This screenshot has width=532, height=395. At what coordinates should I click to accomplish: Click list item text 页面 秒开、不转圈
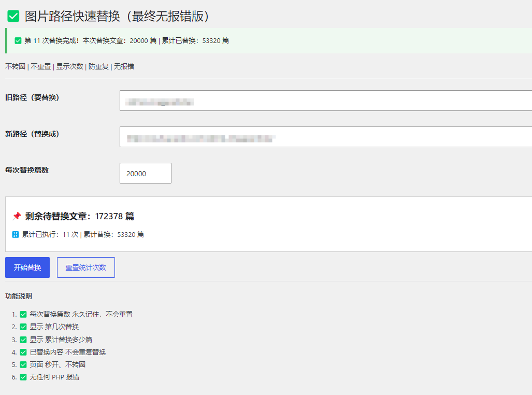point(57,364)
